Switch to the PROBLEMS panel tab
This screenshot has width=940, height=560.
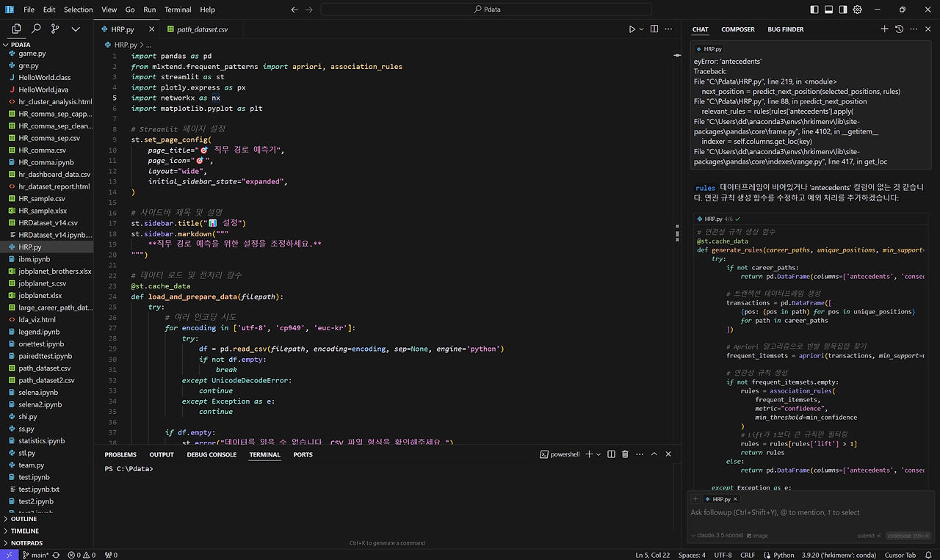tap(120, 455)
